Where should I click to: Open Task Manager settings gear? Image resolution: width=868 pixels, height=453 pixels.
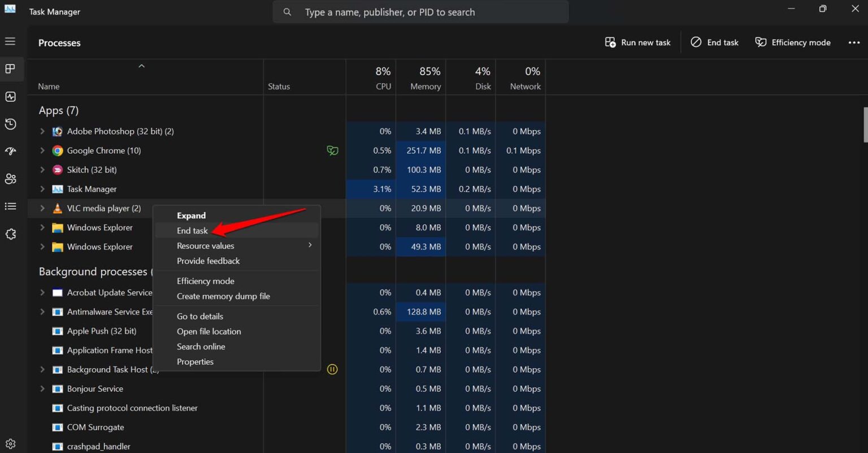[11, 444]
